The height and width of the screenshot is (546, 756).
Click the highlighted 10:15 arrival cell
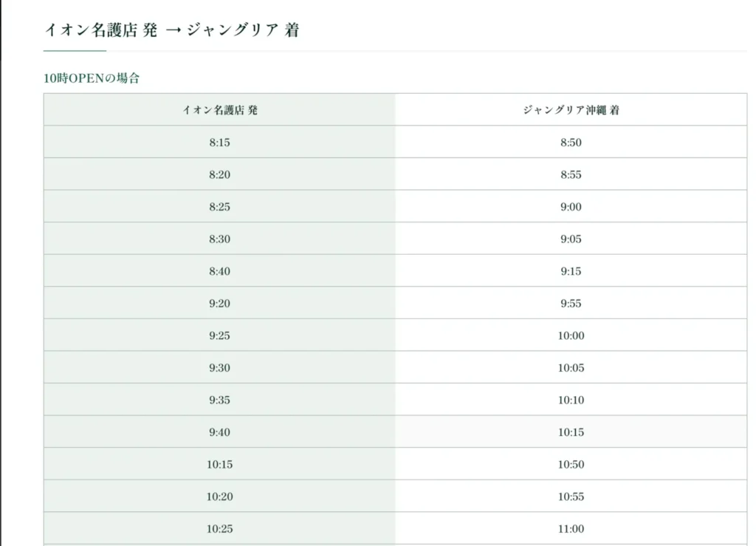[x=571, y=432]
